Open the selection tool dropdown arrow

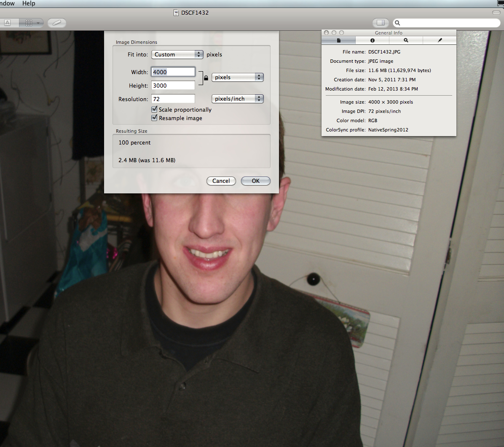tap(39, 23)
